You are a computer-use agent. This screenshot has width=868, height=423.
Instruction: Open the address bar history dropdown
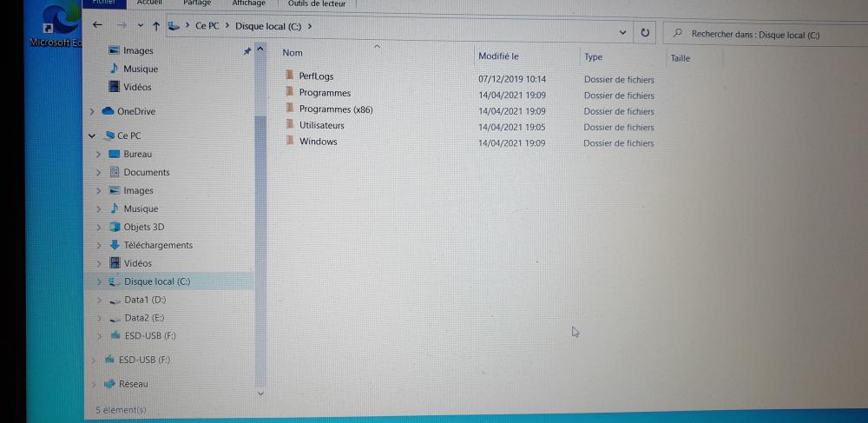622,33
